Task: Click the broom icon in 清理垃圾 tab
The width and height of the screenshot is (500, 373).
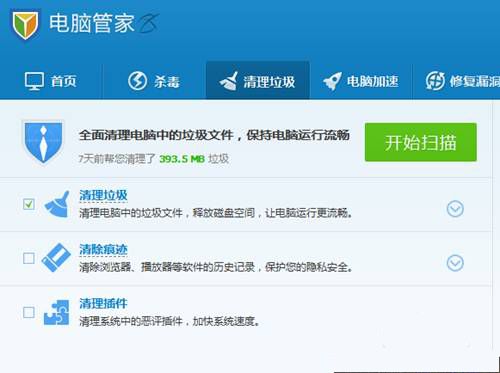Action: (228, 81)
